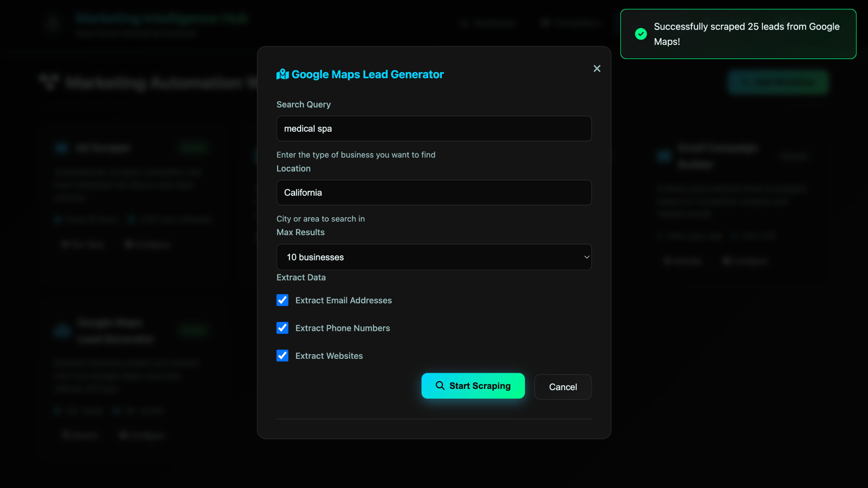Click the 'Extract Websites' label text
Screen dimensions: 868x488
pos(329,356)
